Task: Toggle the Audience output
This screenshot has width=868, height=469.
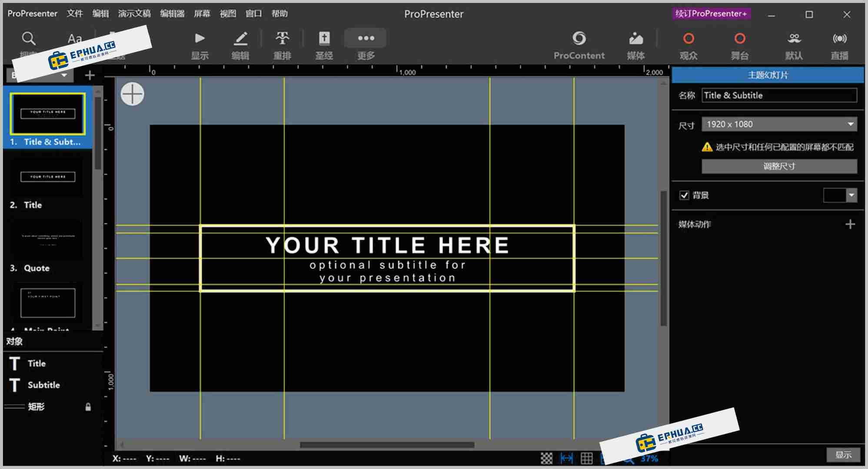Action: point(688,39)
